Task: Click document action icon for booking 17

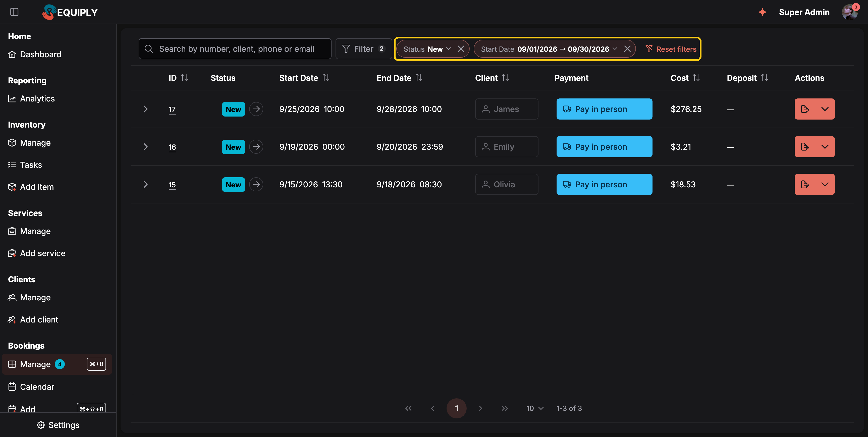Action: click(805, 109)
